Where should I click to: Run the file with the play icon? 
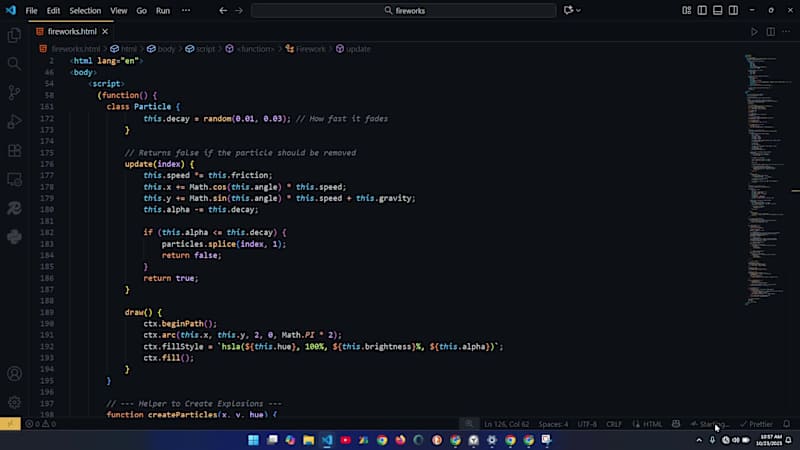click(x=754, y=32)
